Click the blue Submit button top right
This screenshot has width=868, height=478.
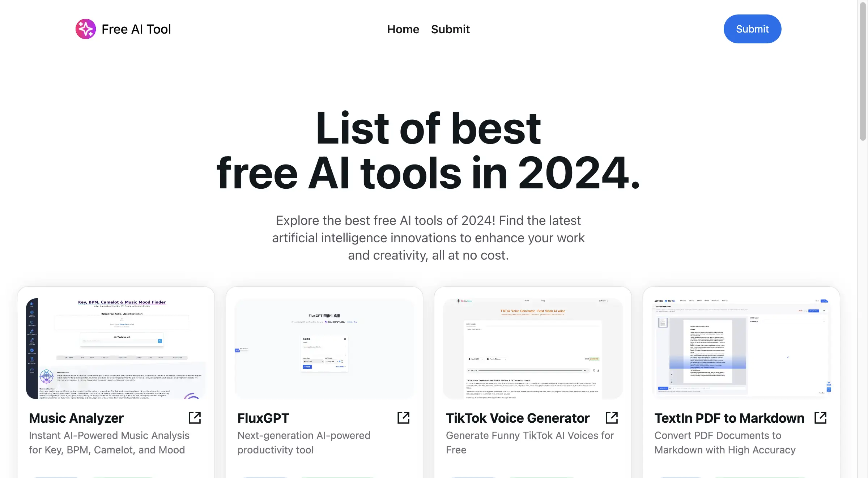[x=752, y=28]
